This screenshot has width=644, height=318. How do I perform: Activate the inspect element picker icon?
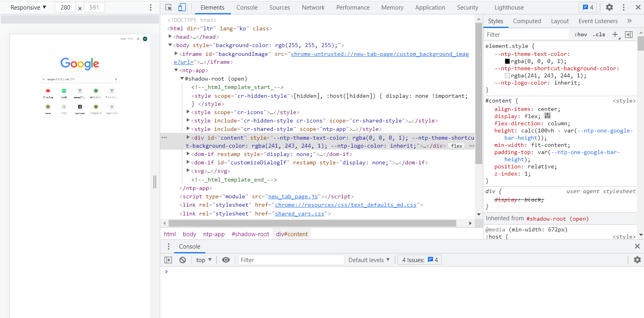[169, 7]
